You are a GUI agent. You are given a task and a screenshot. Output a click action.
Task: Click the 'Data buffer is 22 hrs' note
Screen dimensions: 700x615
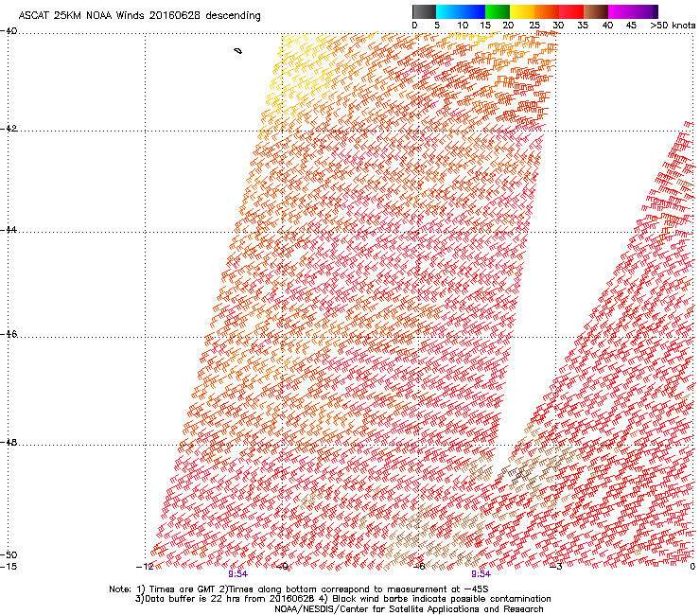[x=342, y=599]
